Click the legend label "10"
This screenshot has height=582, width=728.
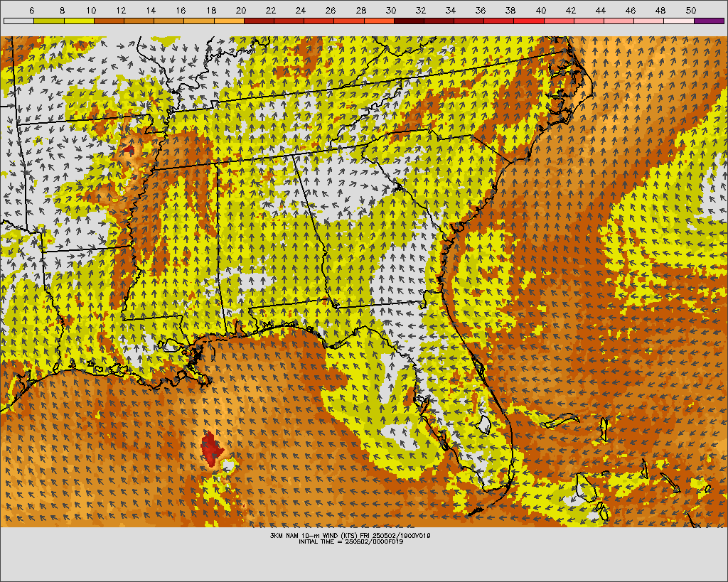(x=91, y=10)
